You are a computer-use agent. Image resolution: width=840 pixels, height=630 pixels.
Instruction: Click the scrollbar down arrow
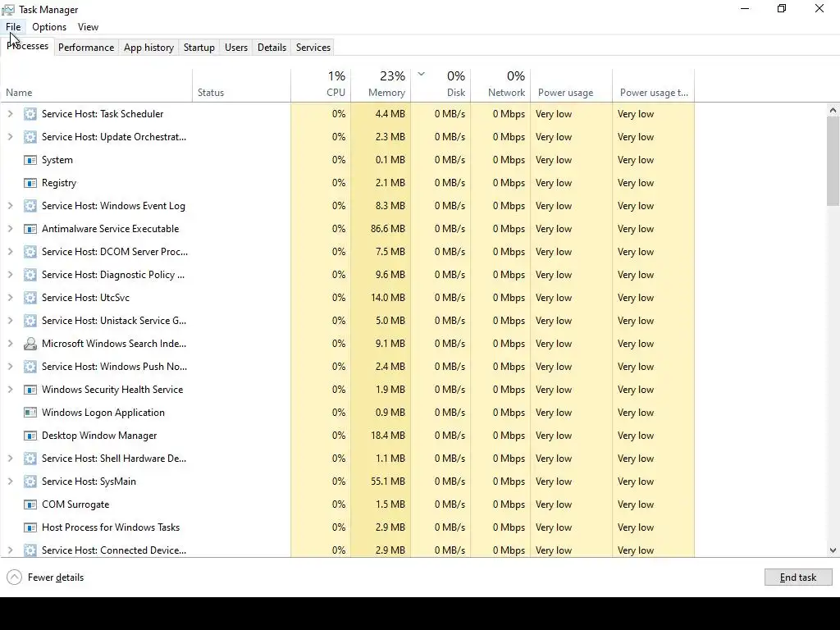click(833, 550)
